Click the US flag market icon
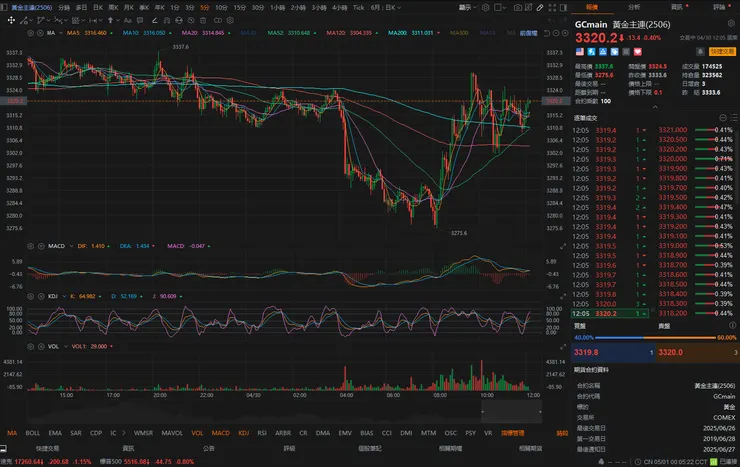740x467 pixels. pos(580,49)
